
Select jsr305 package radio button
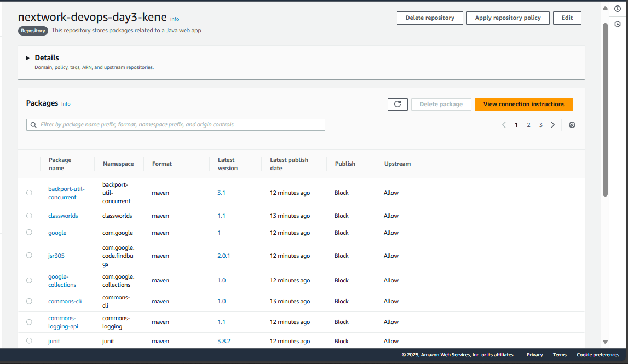pyautogui.click(x=29, y=255)
